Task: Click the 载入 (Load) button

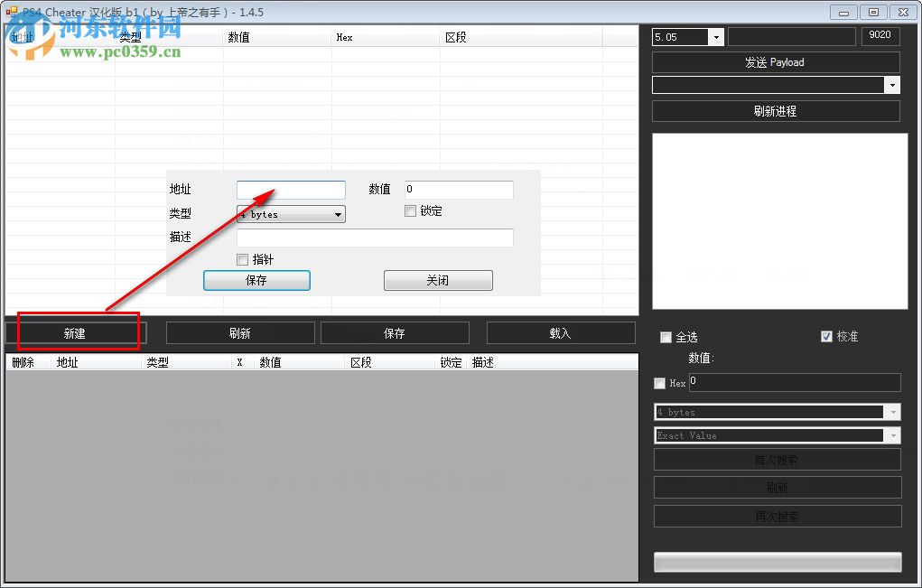Action: [x=561, y=333]
